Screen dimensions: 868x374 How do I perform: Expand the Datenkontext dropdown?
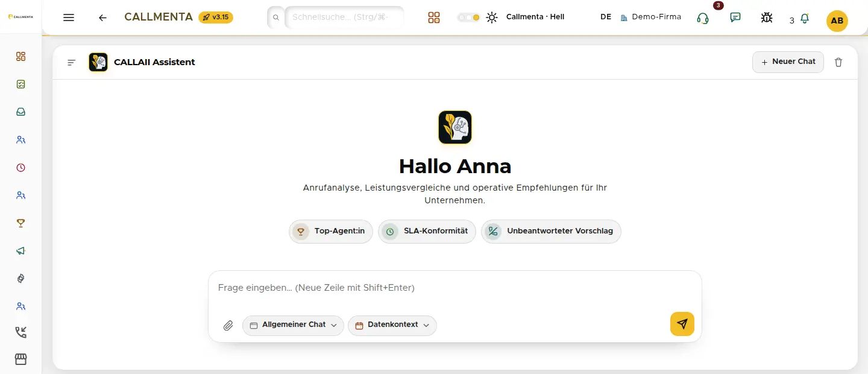(392, 325)
